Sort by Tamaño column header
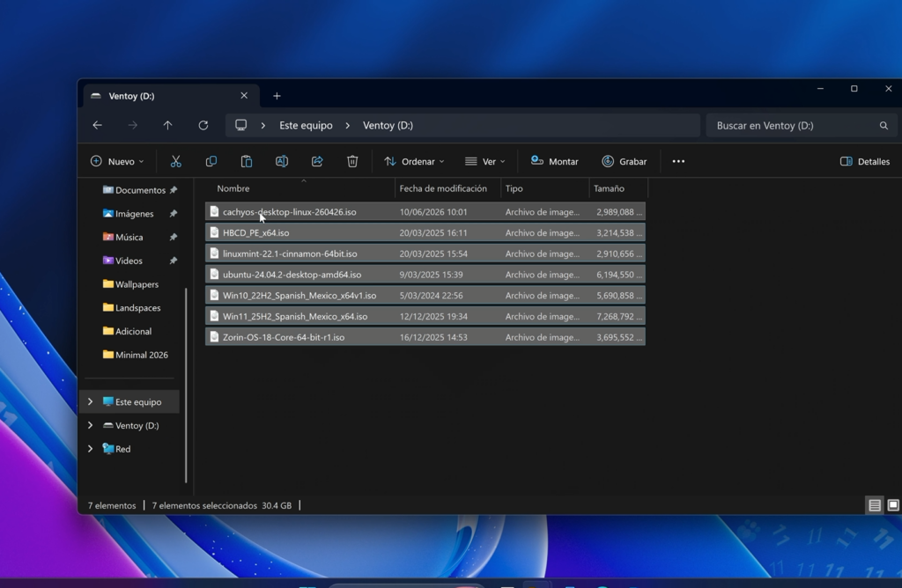 pyautogui.click(x=609, y=188)
